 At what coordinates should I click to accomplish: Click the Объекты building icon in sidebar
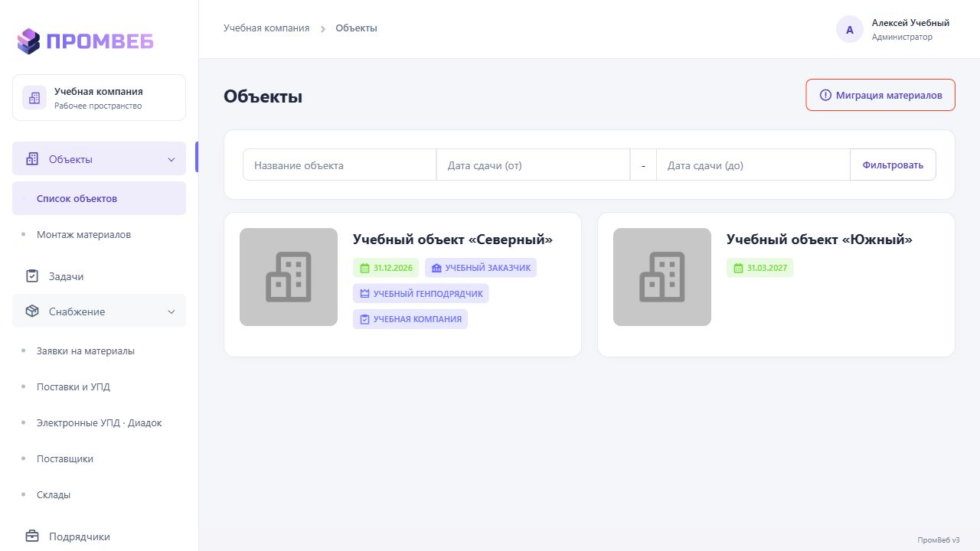point(32,159)
